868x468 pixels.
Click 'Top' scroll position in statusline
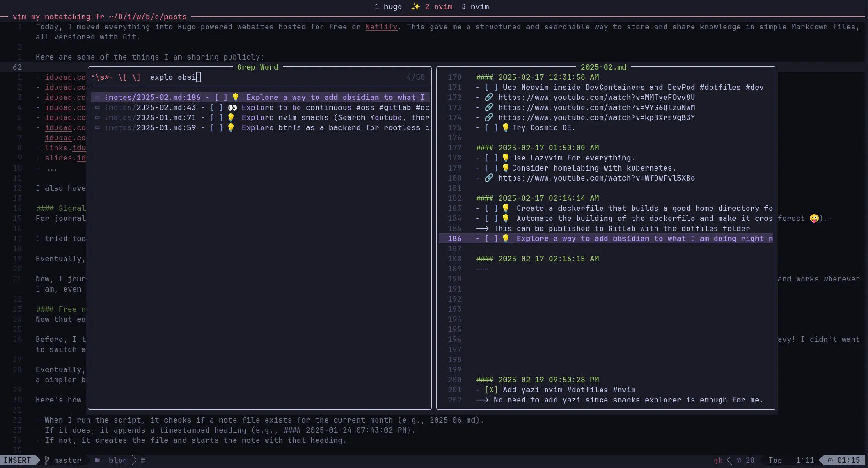click(x=775, y=460)
